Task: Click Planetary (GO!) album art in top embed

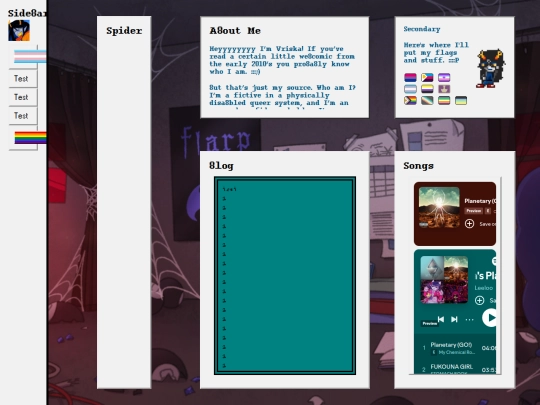Action: coord(439,208)
